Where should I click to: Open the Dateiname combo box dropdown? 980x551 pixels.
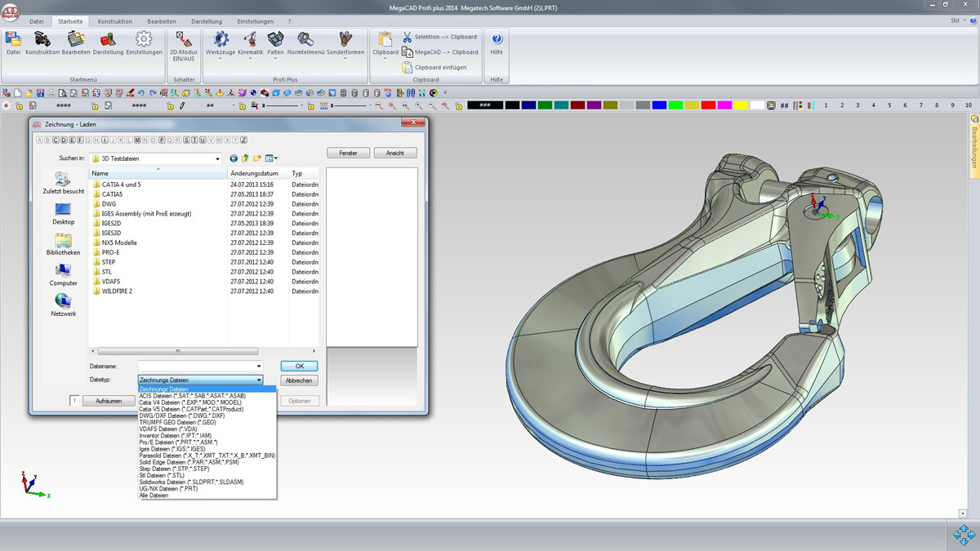[259, 367]
